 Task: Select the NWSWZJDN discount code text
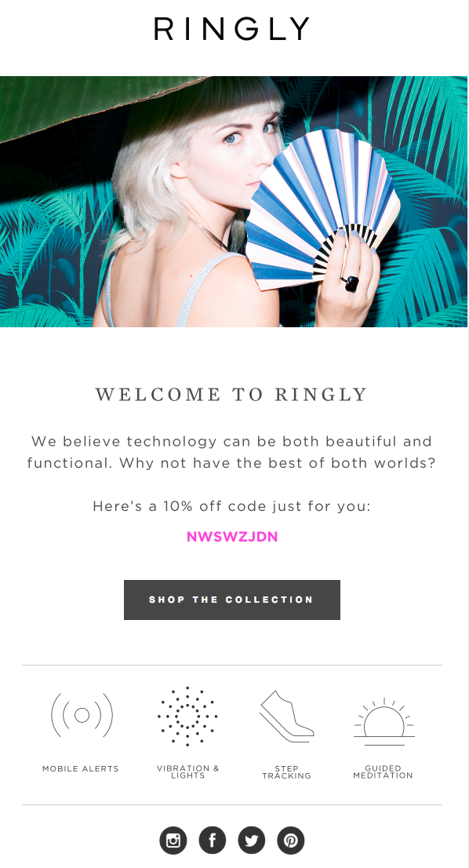[231, 537]
